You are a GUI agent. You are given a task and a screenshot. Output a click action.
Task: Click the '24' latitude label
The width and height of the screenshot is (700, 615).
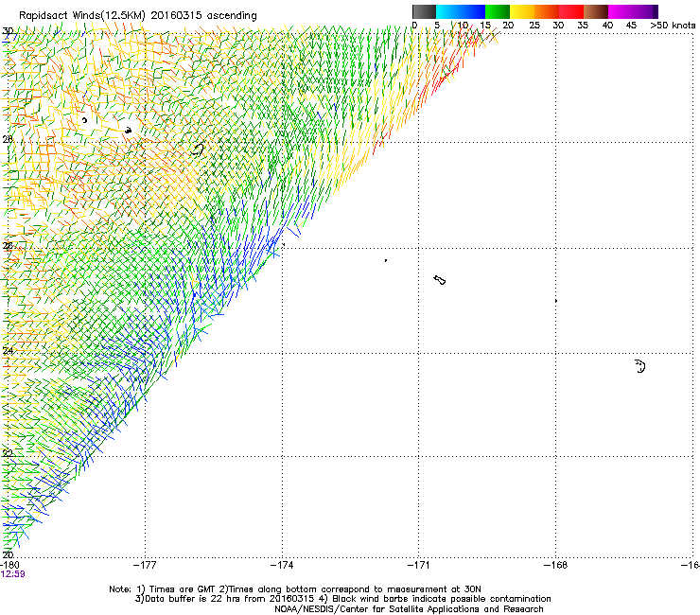pos(8,351)
